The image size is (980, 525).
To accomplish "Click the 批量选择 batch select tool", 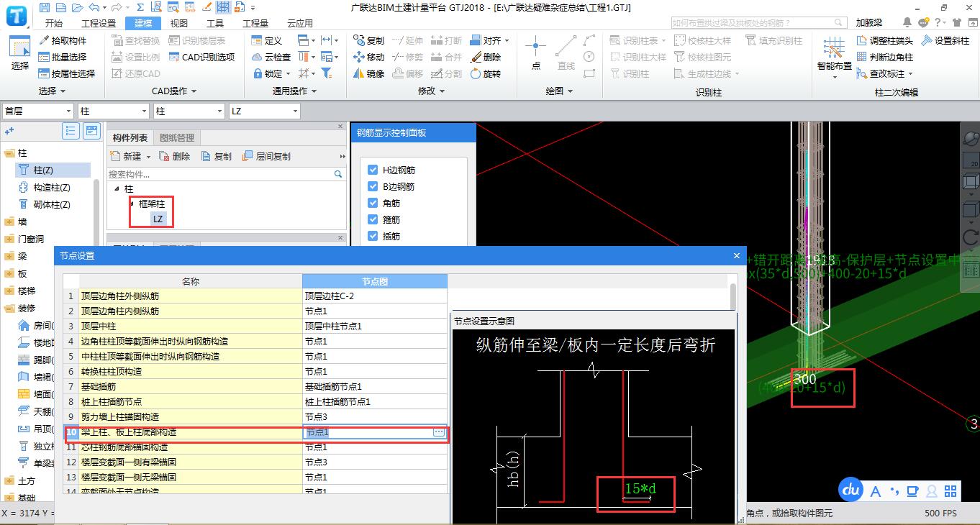I will click(x=62, y=57).
